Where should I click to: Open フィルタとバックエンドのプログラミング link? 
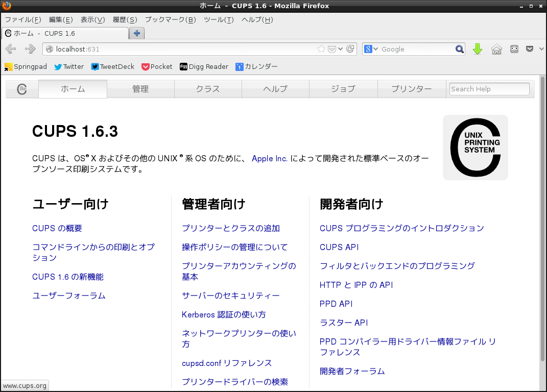click(397, 266)
